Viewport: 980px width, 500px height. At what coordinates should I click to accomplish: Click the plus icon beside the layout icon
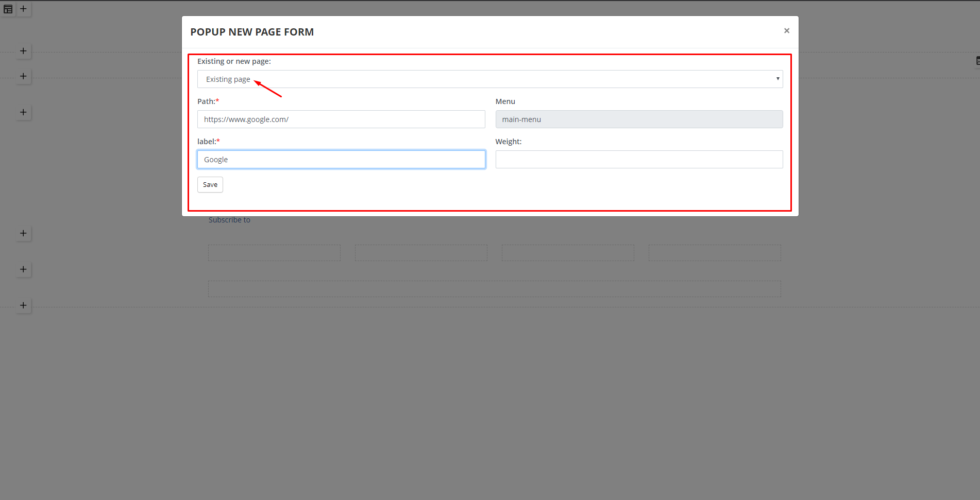coord(23,9)
